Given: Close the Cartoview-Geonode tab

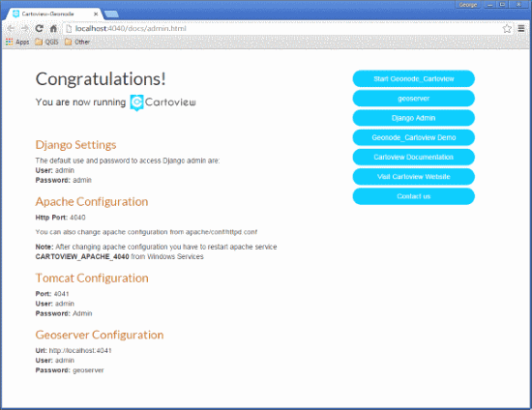Looking at the screenshot, I should pos(96,14).
